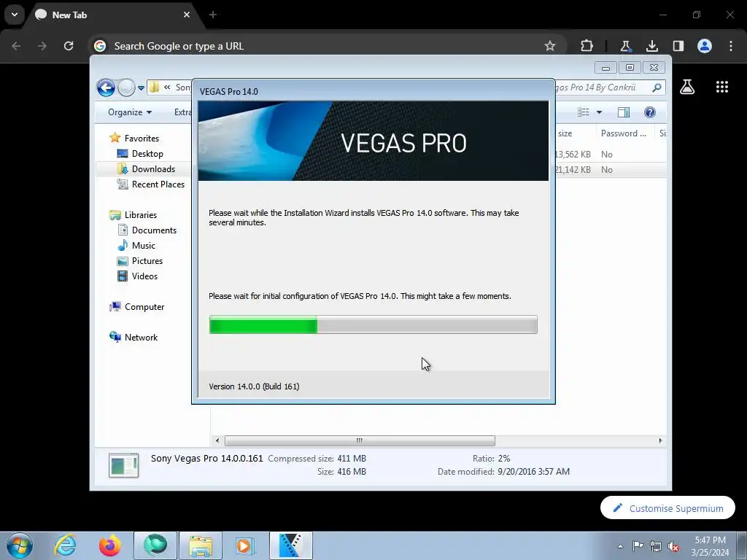
Task: Click the browser back arrow
Action: (x=16, y=46)
